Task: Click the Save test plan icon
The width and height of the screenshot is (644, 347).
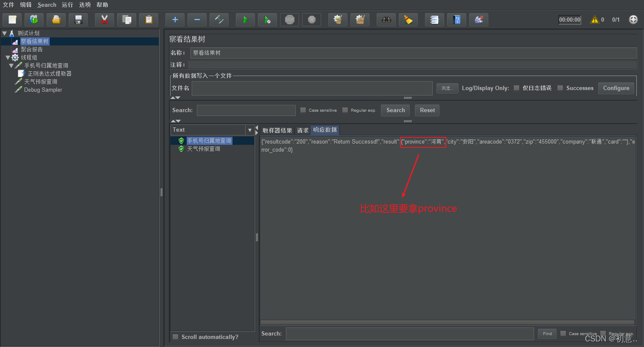Action: tap(78, 20)
